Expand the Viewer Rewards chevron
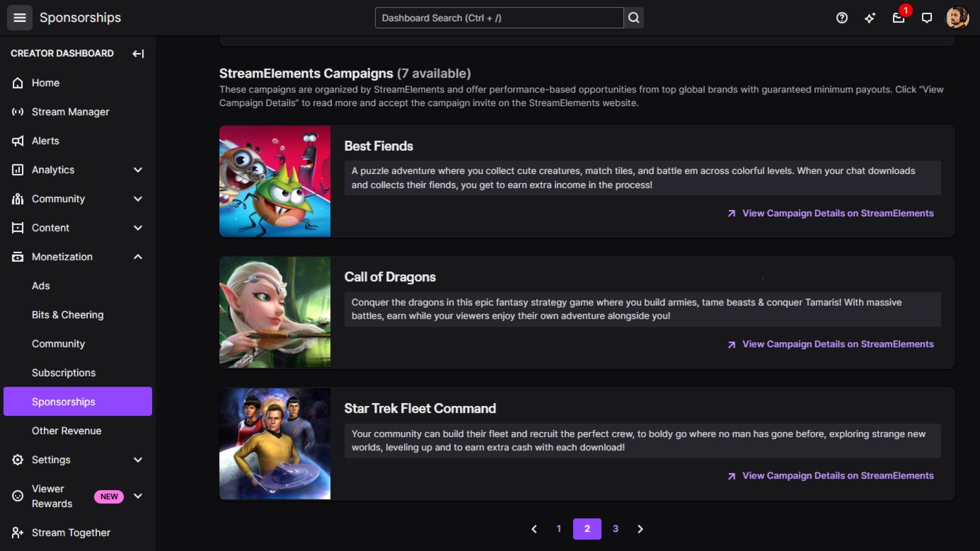The image size is (980, 551). pos(138,496)
